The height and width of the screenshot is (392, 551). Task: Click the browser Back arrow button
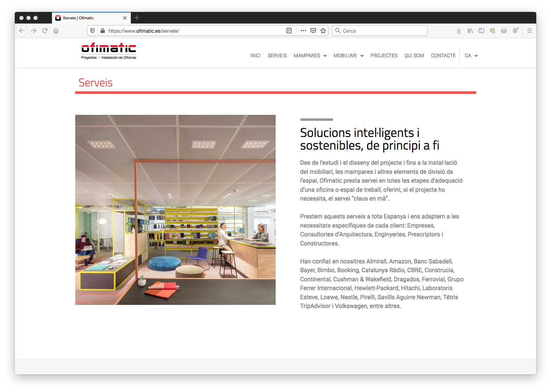22,31
